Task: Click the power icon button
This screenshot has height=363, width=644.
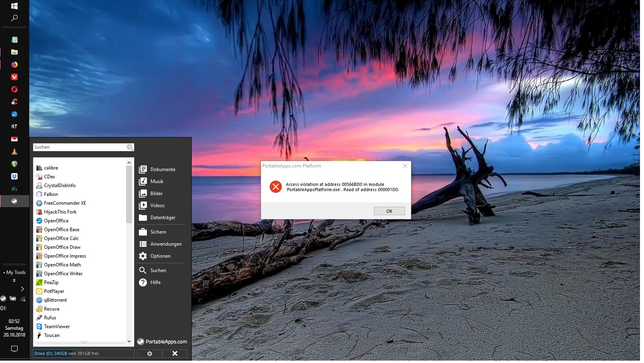Action: point(150,353)
